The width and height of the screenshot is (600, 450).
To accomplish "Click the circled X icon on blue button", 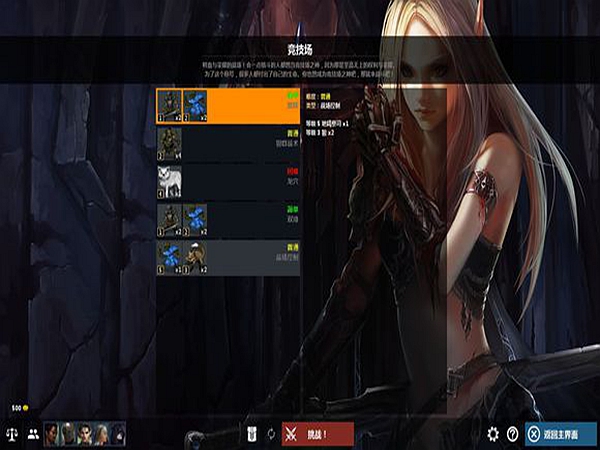I will coord(533,434).
